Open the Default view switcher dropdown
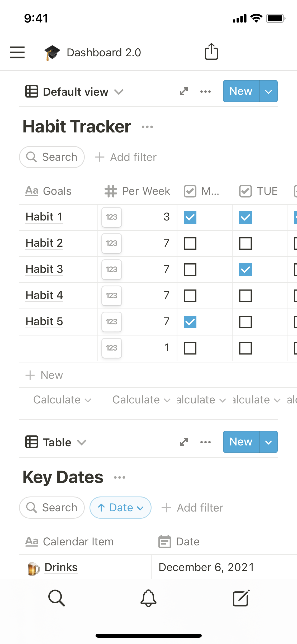Viewport: 297px width, 644px height. click(75, 92)
